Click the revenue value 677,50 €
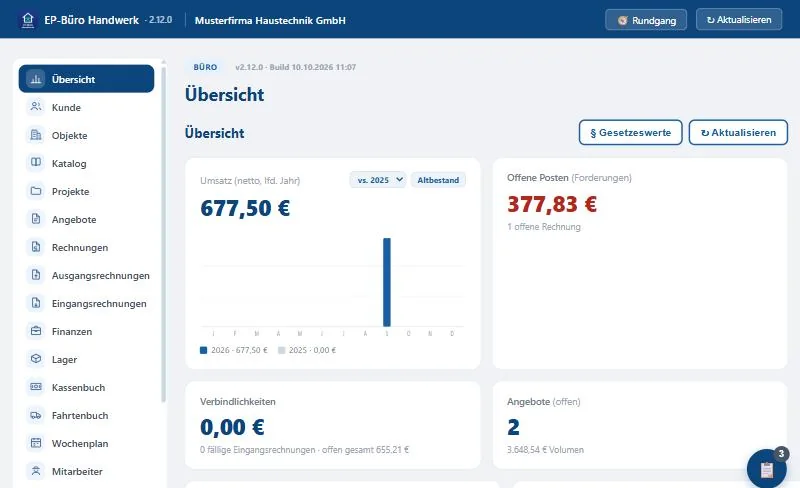800x488 pixels. tap(245, 208)
